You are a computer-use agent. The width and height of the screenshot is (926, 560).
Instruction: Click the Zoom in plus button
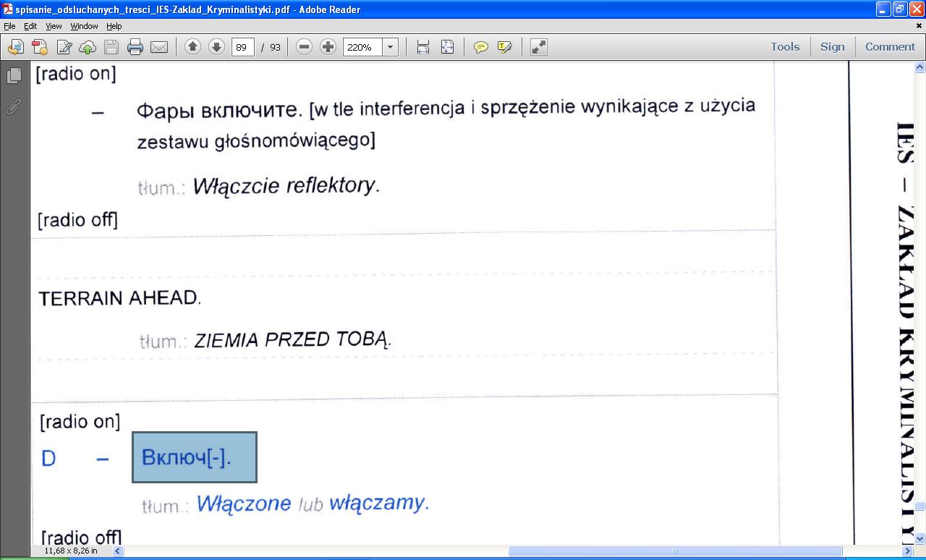[x=328, y=47]
